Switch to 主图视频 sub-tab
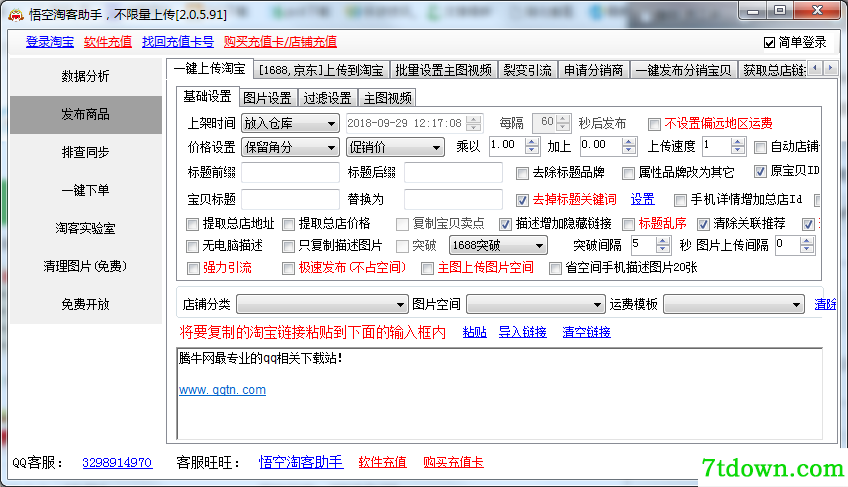This screenshot has height=487, width=848. pyautogui.click(x=387, y=98)
